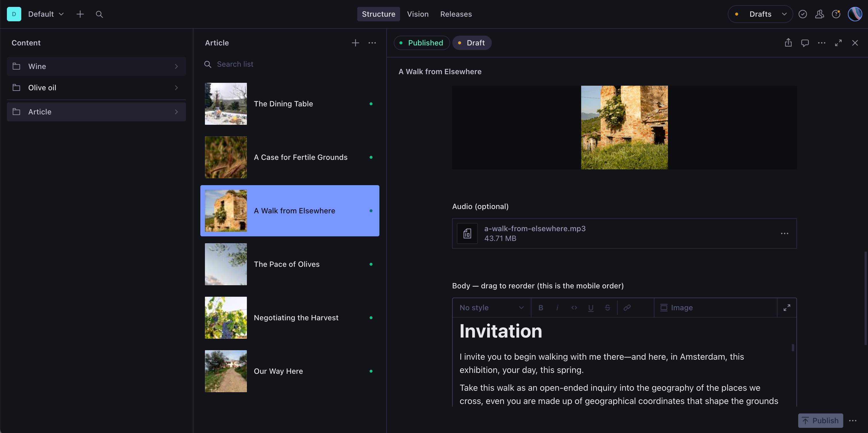Open The Pace of Olives article
The height and width of the screenshot is (433, 868).
pos(290,264)
